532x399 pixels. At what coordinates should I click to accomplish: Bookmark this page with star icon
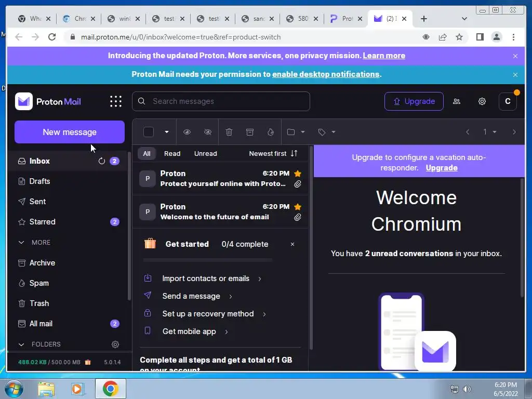[x=459, y=37]
